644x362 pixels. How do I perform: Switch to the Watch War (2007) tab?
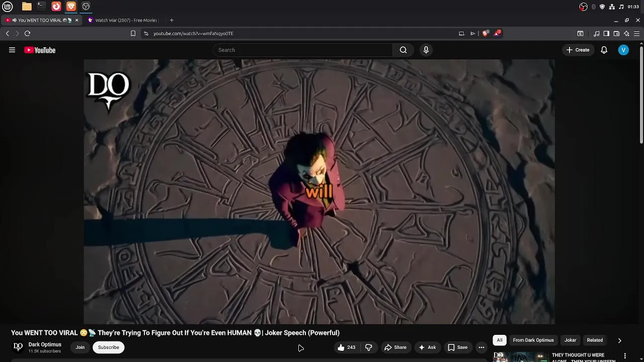[123, 20]
